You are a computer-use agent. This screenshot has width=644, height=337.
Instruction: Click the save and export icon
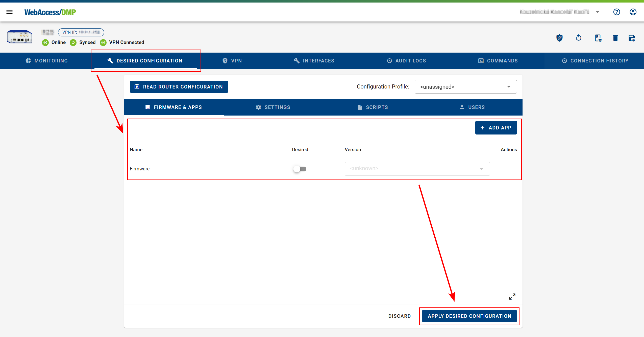point(632,38)
